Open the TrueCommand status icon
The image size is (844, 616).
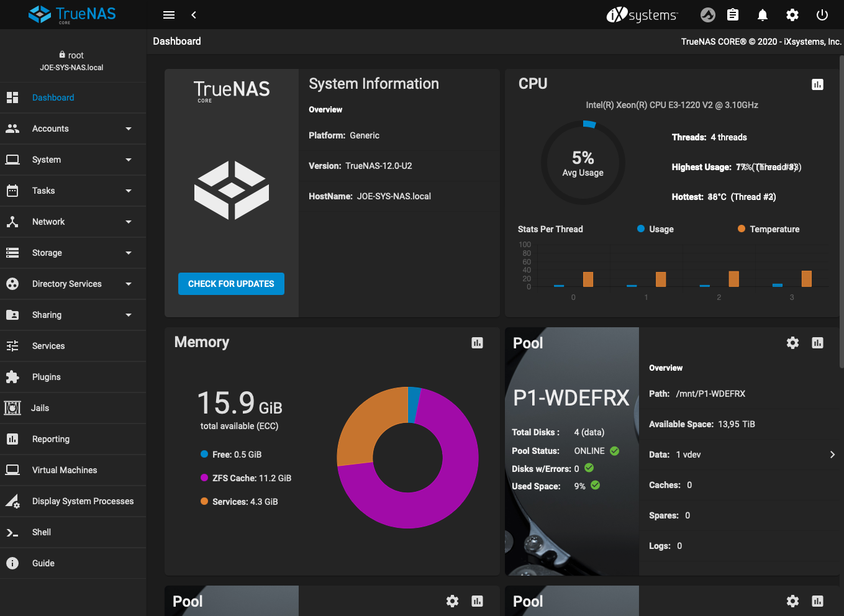pyautogui.click(x=708, y=15)
